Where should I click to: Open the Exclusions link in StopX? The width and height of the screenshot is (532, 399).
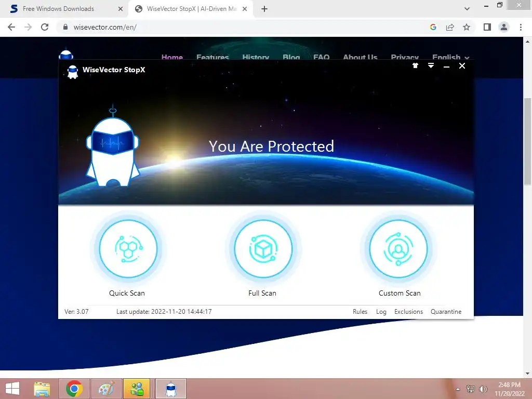coord(408,312)
